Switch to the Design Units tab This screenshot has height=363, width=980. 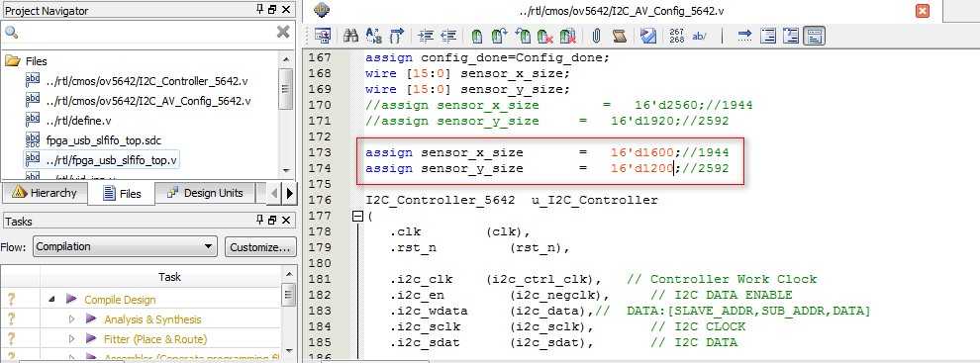tap(206, 193)
